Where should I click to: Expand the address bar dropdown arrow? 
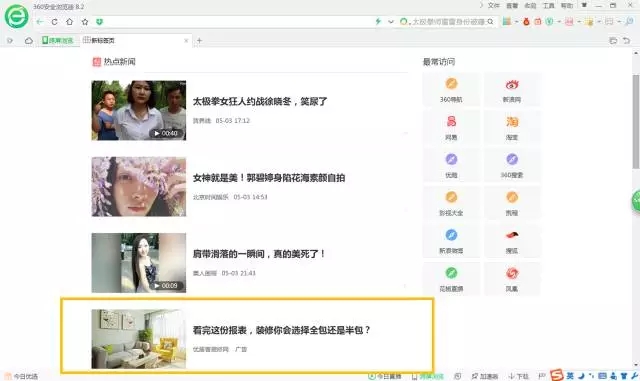click(x=391, y=22)
